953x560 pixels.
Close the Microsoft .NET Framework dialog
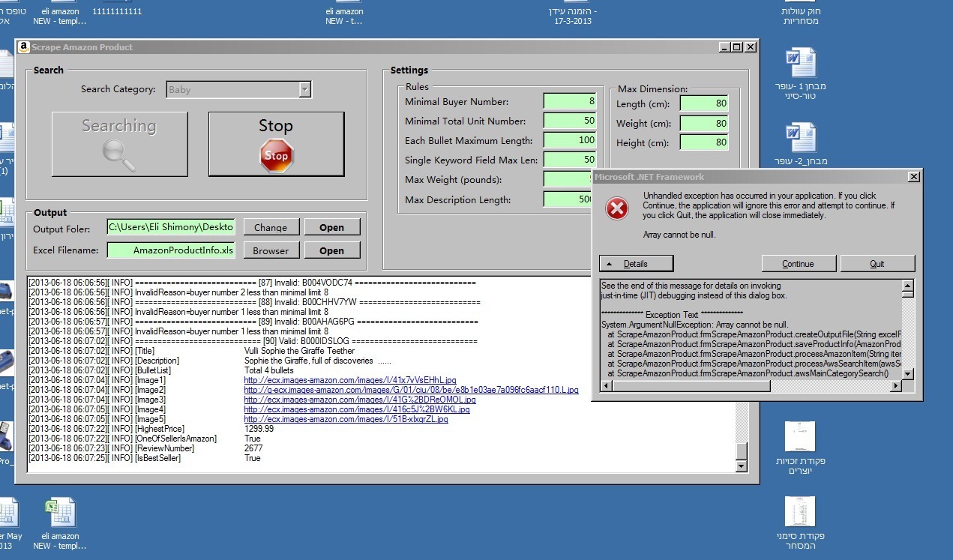pos(913,177)
